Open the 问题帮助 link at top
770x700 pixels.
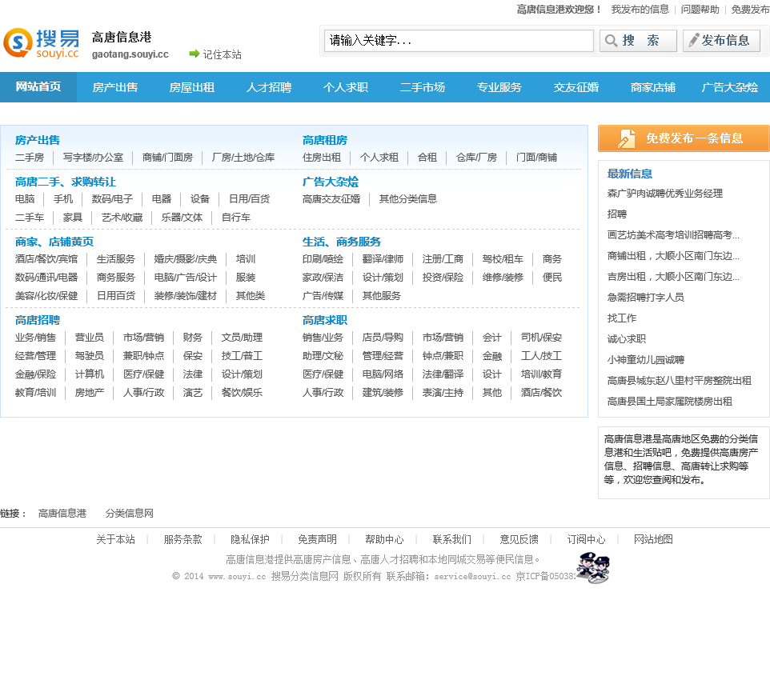[x=700, y=10]
